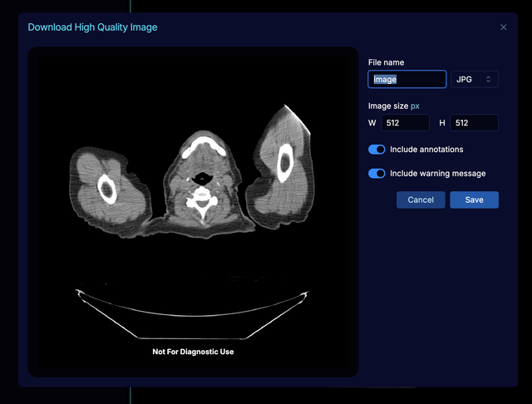Viewport: 532px width, 404px height.
Task: Click the Include warning message label text
Action: tap(437, 174)
